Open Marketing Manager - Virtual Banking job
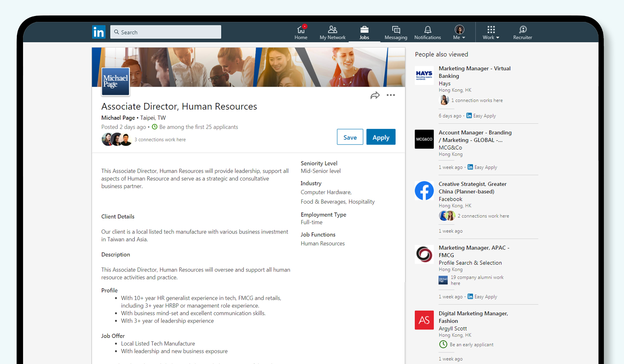This screenshot has width=624, height=364. (x=475, y=72)
